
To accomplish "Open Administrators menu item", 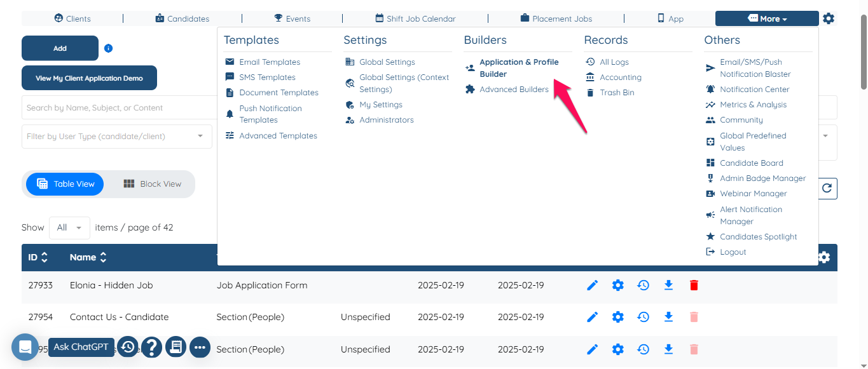I will pos(386,120).
